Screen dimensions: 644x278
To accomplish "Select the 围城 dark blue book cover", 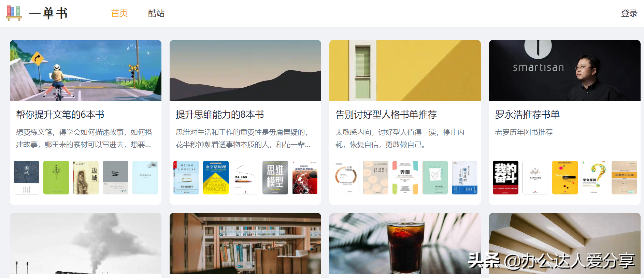I will point(26,177).
